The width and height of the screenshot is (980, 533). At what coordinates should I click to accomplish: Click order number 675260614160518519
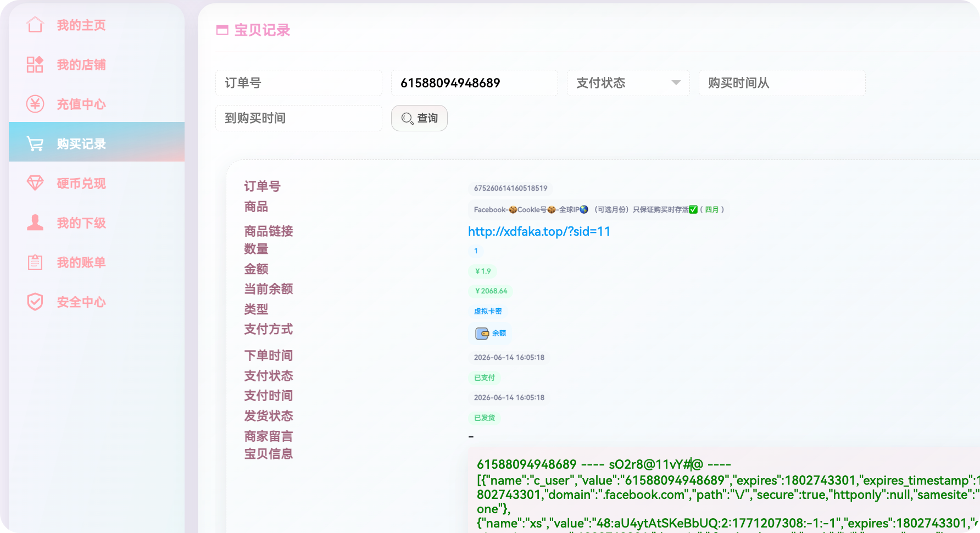(511, 188)
